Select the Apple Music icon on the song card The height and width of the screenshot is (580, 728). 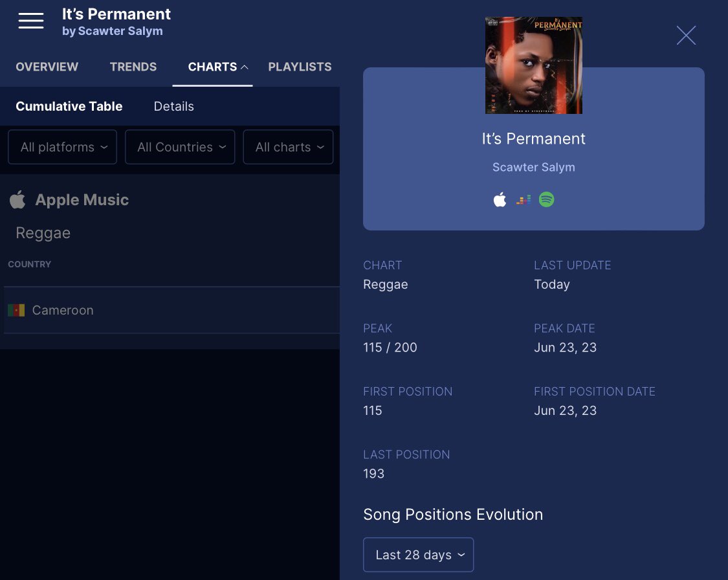coord(500,199)
